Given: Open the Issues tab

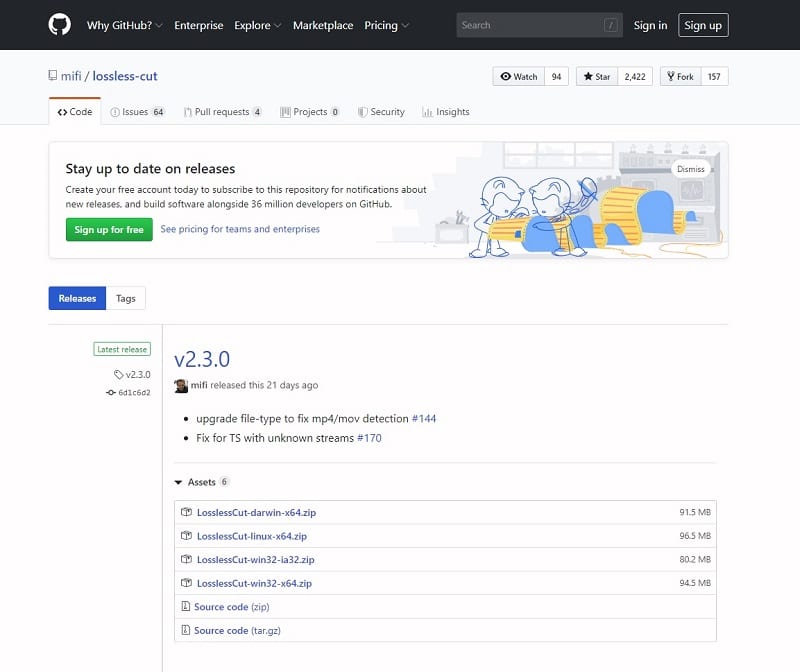Looking at the screenshot, I should pyautogui.click(x=137, y=112).
